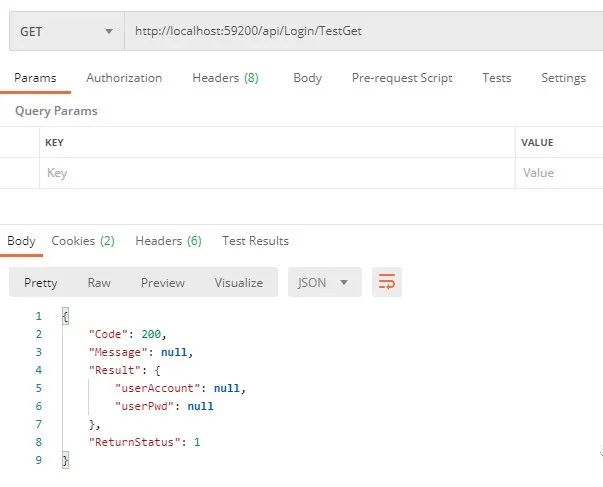The image size is (603, 487).
Task: Click the query param Key field
Action: tap(277, 173)
